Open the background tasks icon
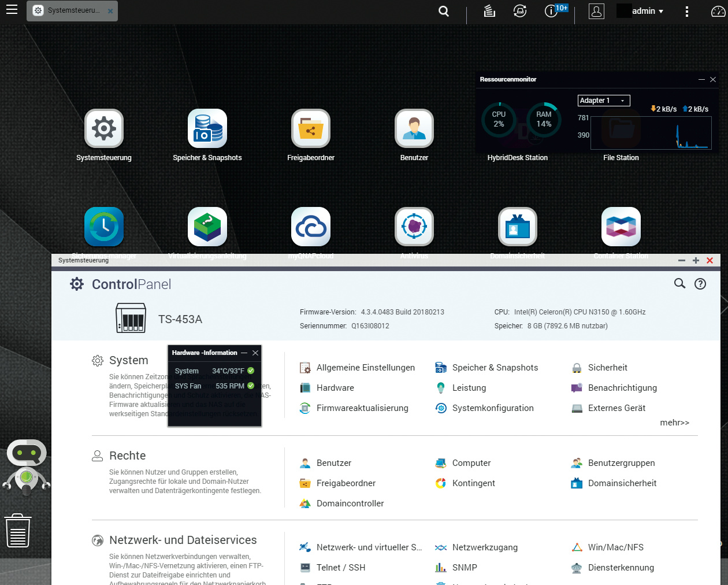Image resolution: width=728 pixels, height=585 pixels. coord(489,11)
